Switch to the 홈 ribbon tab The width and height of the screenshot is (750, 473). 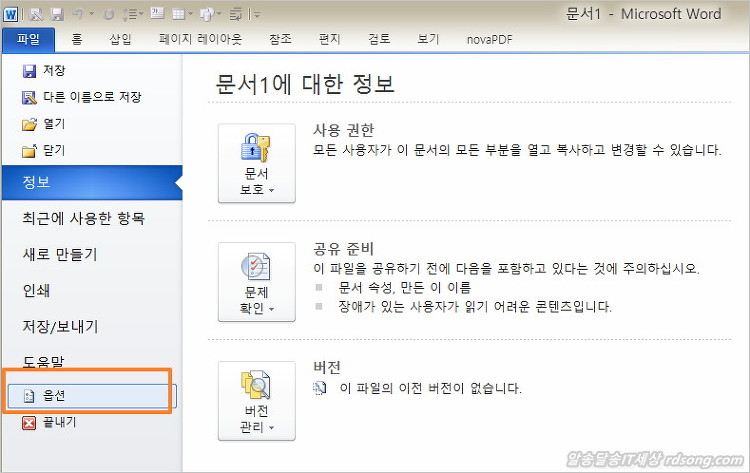pos(77,39)
